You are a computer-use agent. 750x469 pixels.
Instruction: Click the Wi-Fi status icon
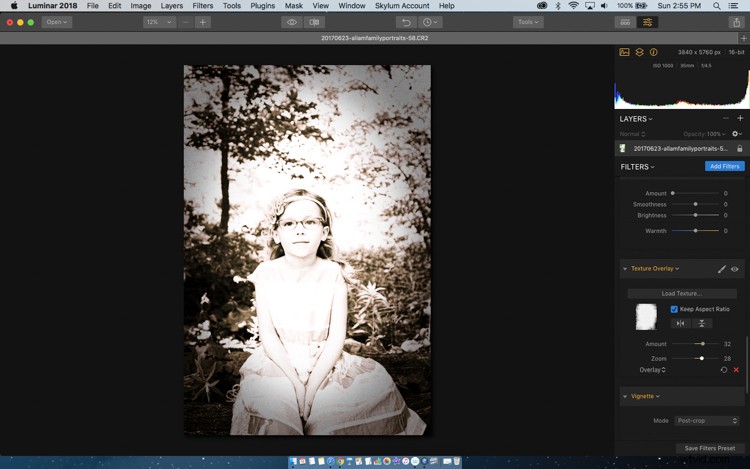(x=573, y=6)
